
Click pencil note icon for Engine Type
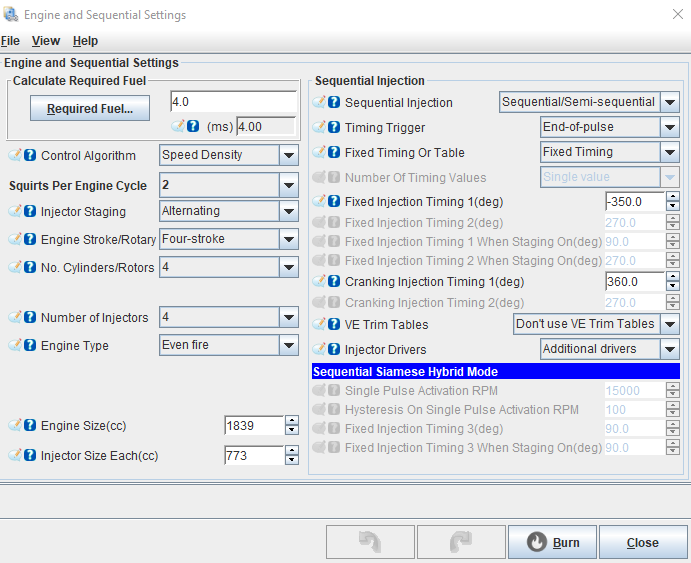[15, 345]
